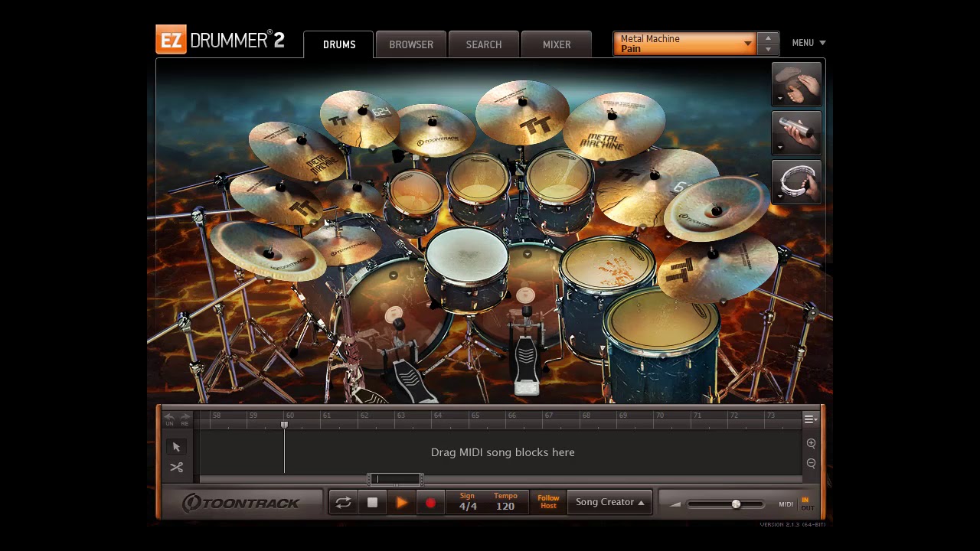Click the Toontrack logo
980x551 pixels.
241,503
